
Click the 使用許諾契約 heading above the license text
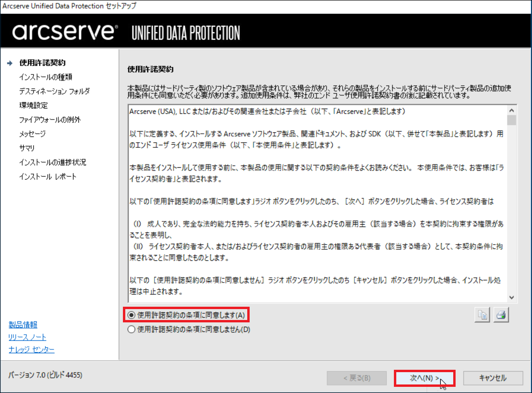tap(150, 69)
